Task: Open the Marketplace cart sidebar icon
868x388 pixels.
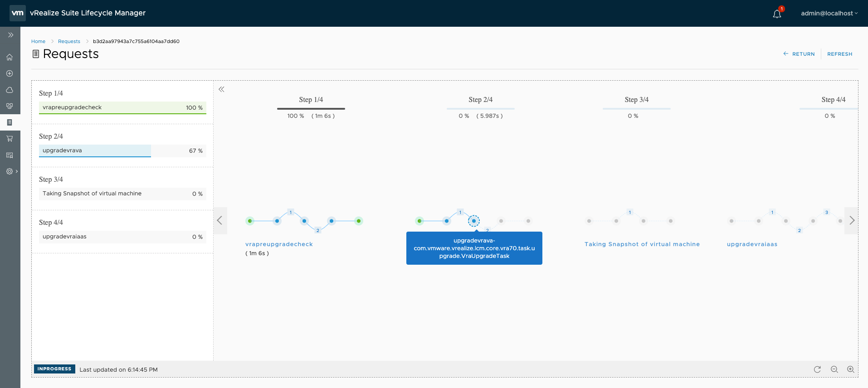Action: point(10,139)
